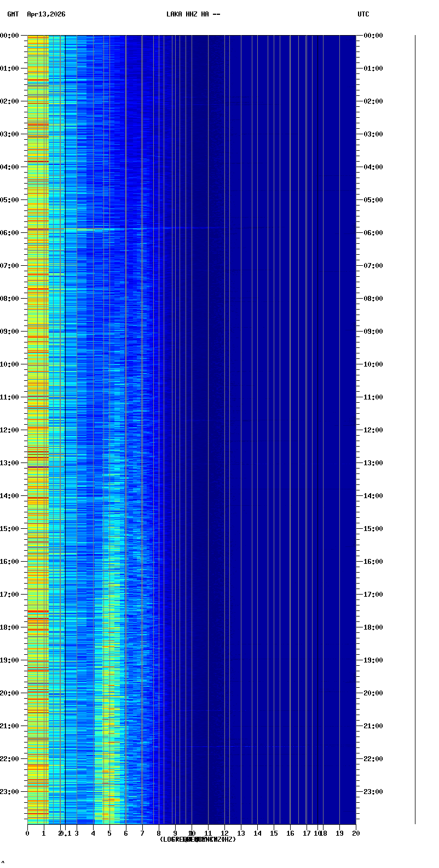Screen dimensions: 439x868
Task: Click the 5 Hz frequency axis label
Action: point(109,833)
